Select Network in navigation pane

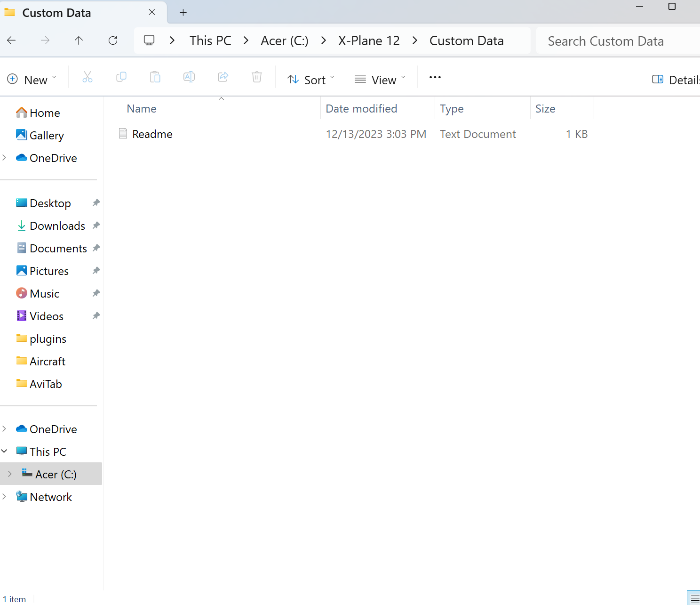pyautogui.click(x=51, y=497)
